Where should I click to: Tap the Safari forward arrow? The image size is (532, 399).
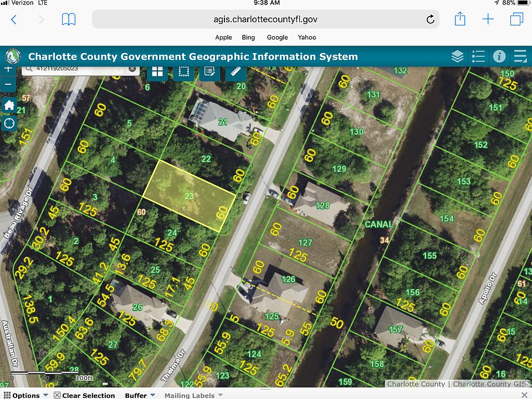[x=41, y=19]
